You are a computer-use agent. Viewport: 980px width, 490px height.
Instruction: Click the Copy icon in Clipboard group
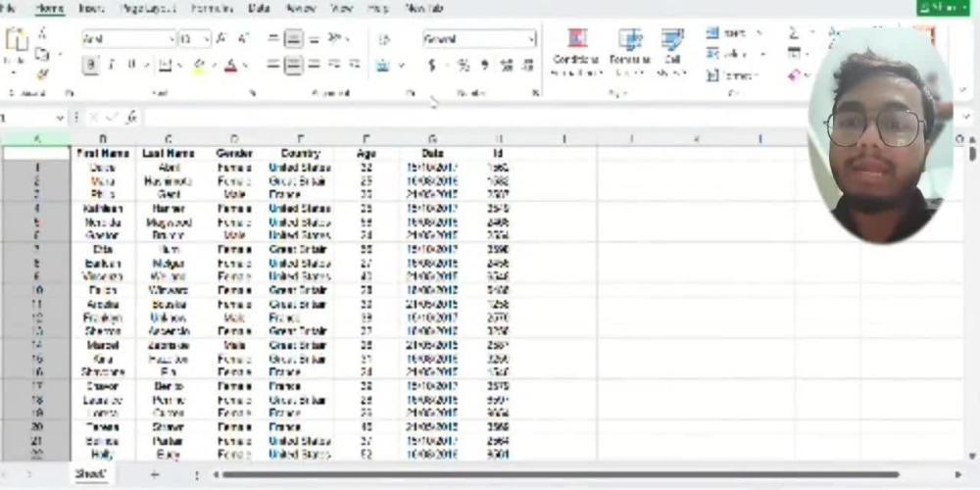coord(42,55)
